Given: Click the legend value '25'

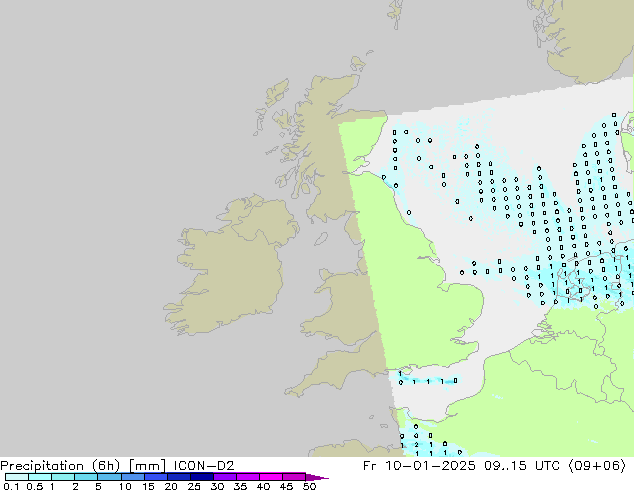Looking at the screenshot, I should point(194,486).
